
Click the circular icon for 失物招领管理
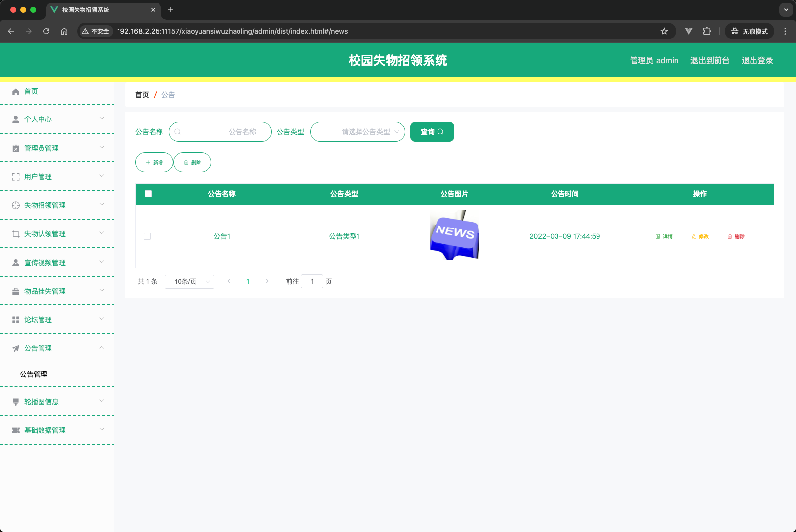[x=16, y=205]
